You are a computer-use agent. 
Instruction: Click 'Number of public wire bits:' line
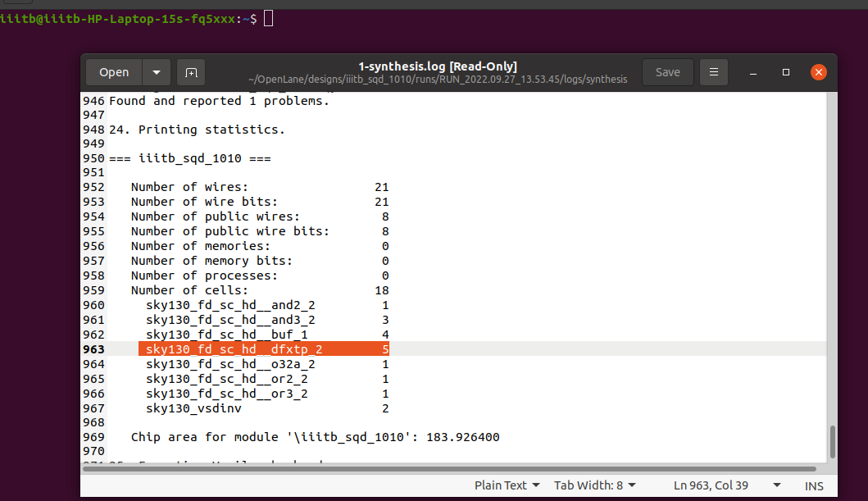click(260, 231)
